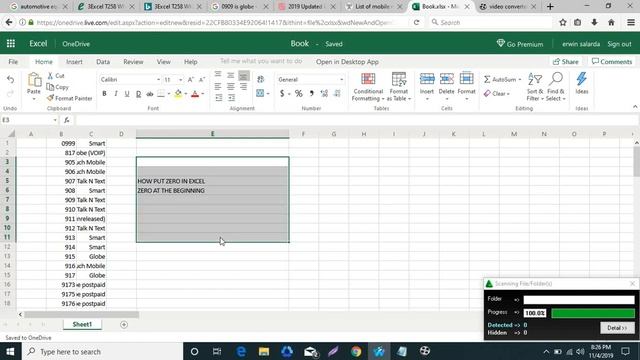Click the Wrap Text icon
Screen dimensions: 640x360
[260, 79]
